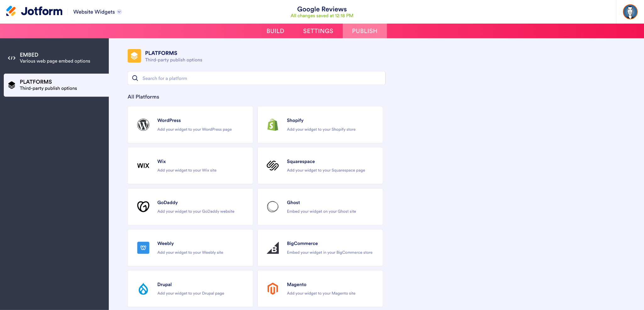The height and width of the screenshot is (310, 644).
Task: Switch to the SETTINGS tab
Action: [x=318, y=31]
